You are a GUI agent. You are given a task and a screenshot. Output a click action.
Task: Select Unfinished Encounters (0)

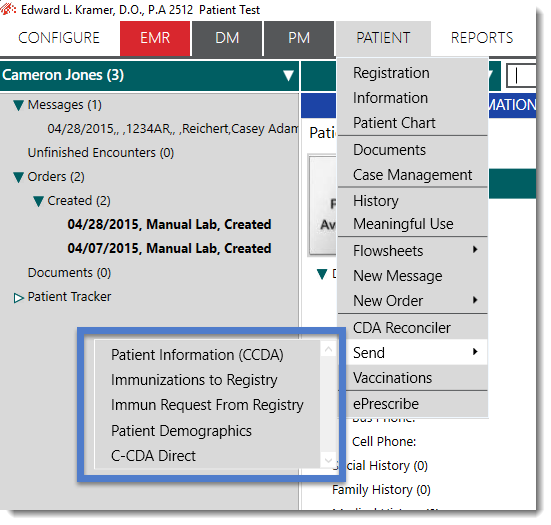click(101, 153)
